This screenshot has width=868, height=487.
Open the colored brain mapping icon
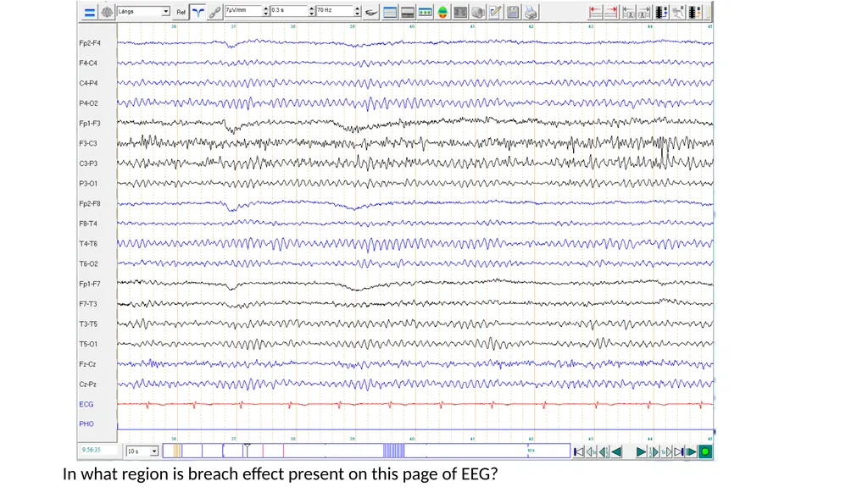[442, 12]
